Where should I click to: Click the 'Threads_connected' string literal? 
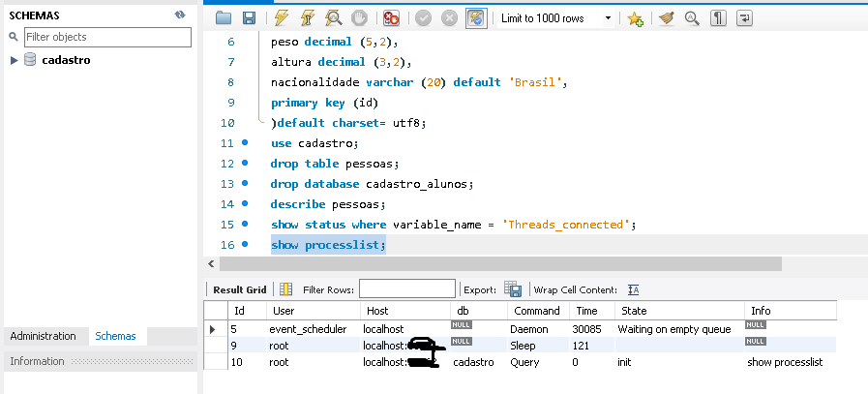click(566, 225)
